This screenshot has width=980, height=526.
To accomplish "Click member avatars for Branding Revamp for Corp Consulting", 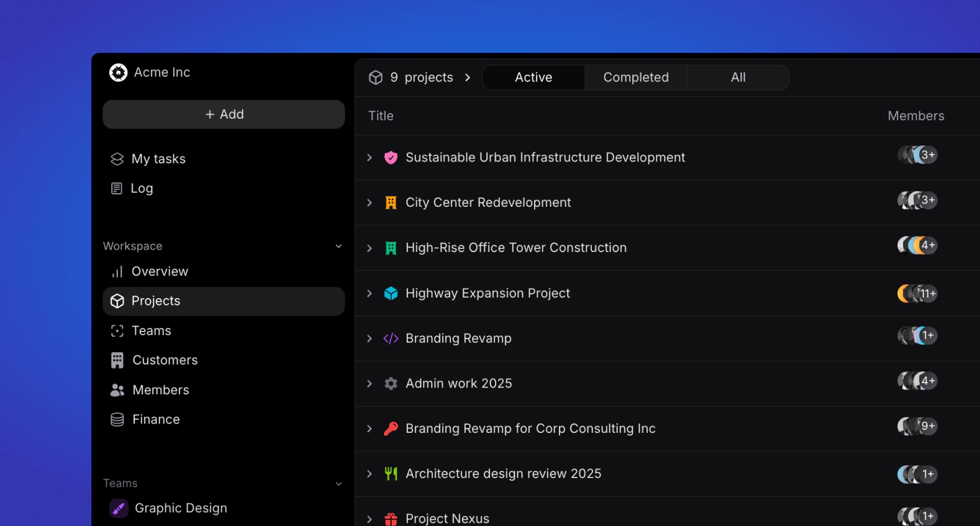I will click(x=917, y=426).
